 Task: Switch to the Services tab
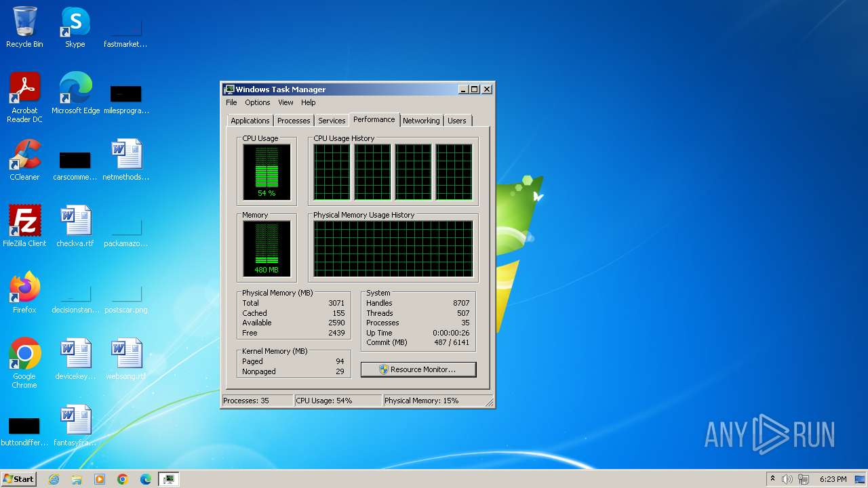[332, 121]
